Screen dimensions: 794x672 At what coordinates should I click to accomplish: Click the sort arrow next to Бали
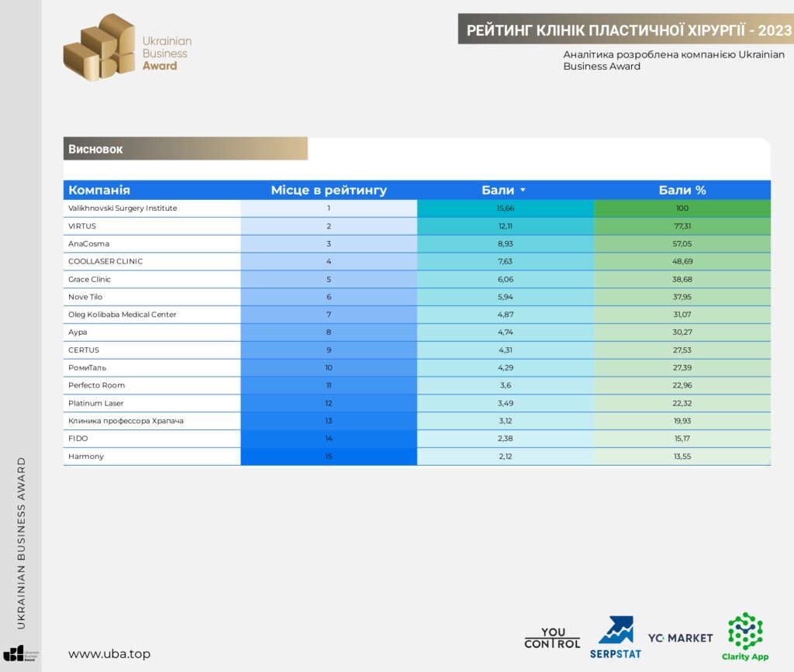(x=523, y=191)
